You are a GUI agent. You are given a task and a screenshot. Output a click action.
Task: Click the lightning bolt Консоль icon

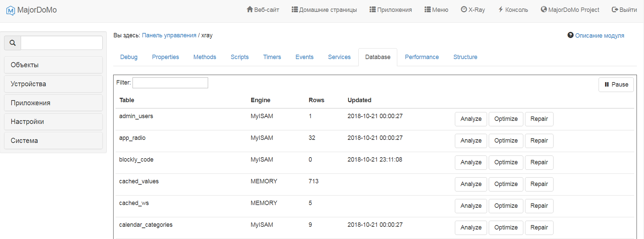click(x=501, y=10)
